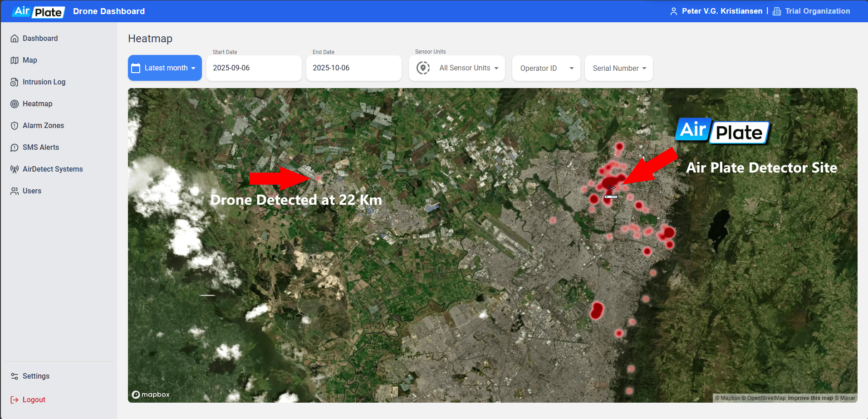
Task: Click the Users icon in sidebar
Action: coord(15,191)
